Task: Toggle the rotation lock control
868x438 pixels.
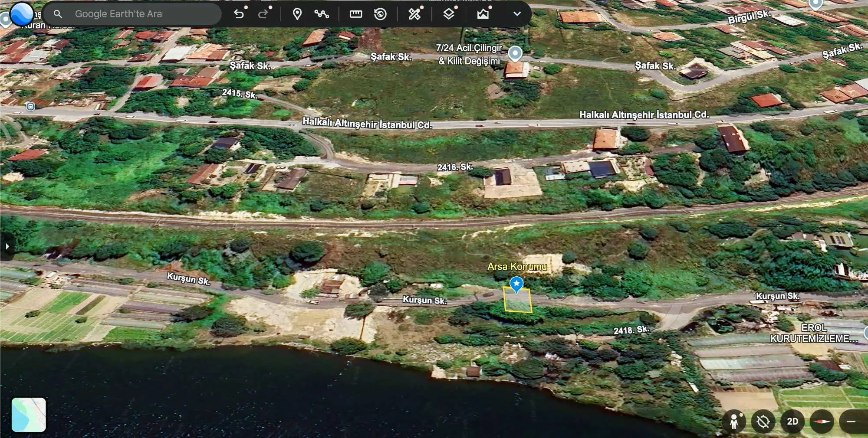Action: (763, 422)
